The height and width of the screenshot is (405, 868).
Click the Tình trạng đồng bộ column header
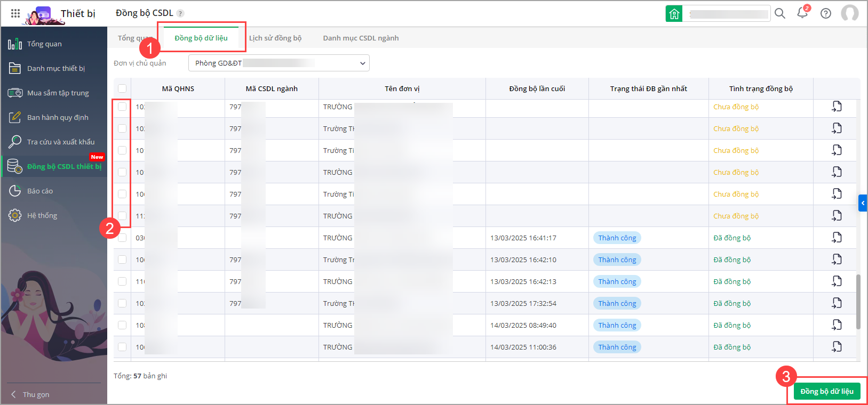click(761, 88)
